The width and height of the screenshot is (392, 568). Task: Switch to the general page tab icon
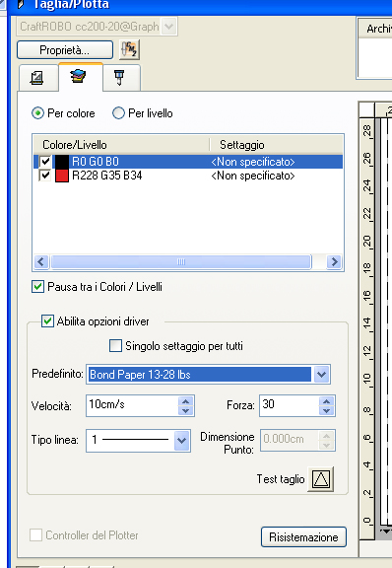[x=37, y=78]
